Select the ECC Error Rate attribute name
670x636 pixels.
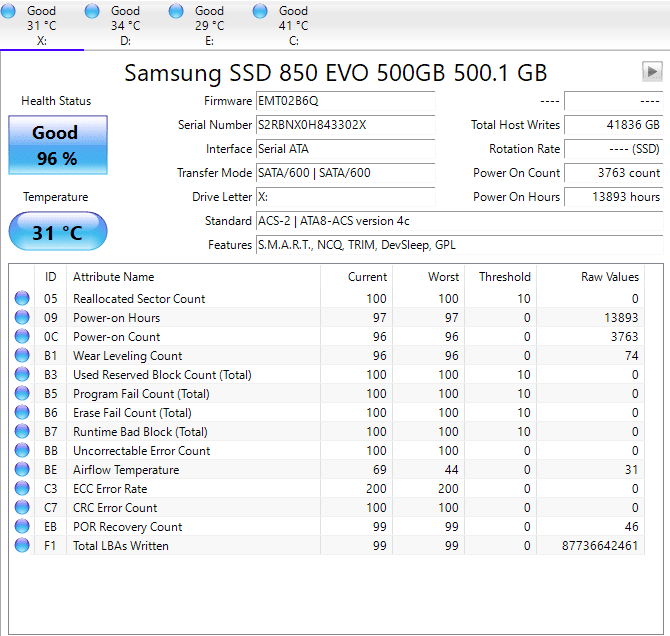pos(110,489)
